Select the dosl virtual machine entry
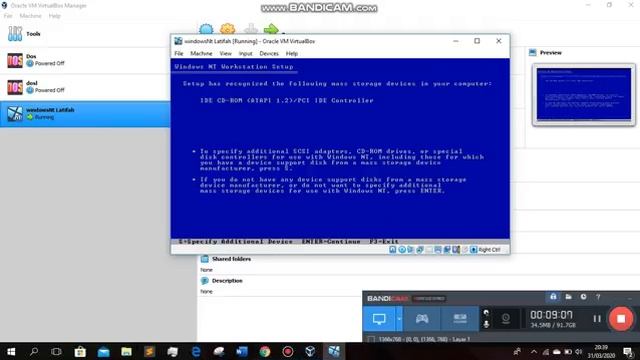This screenshot has width=640, height=360. point(85,87)
